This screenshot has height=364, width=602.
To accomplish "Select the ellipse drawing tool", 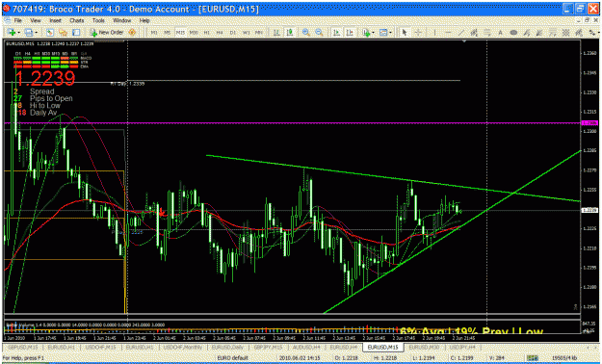I will [513, 33].
